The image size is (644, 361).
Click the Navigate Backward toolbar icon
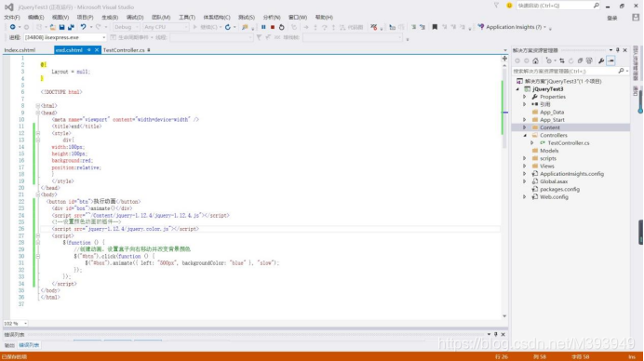point(13,27)
